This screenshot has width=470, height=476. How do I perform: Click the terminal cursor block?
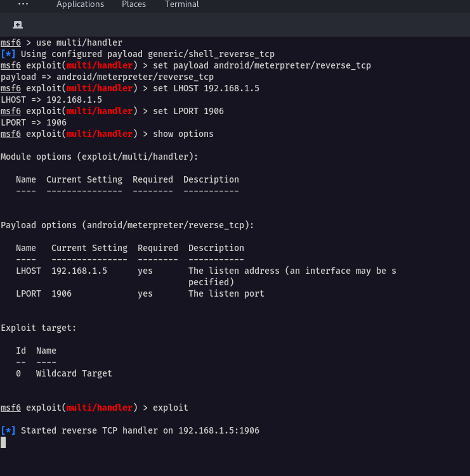(x=3, y=442)
